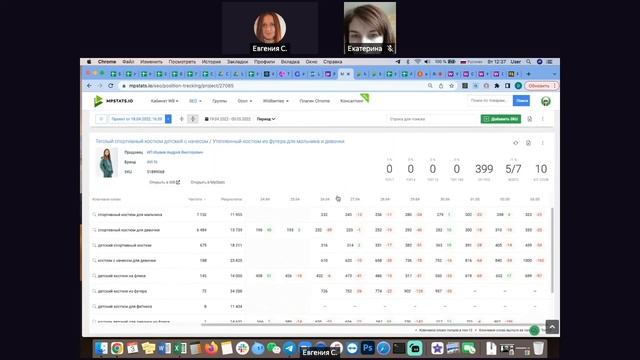This screenshot has height=360, width=640.
Task: Click the Обновить button in Chrome toolbar
Action: coord(541,86)
